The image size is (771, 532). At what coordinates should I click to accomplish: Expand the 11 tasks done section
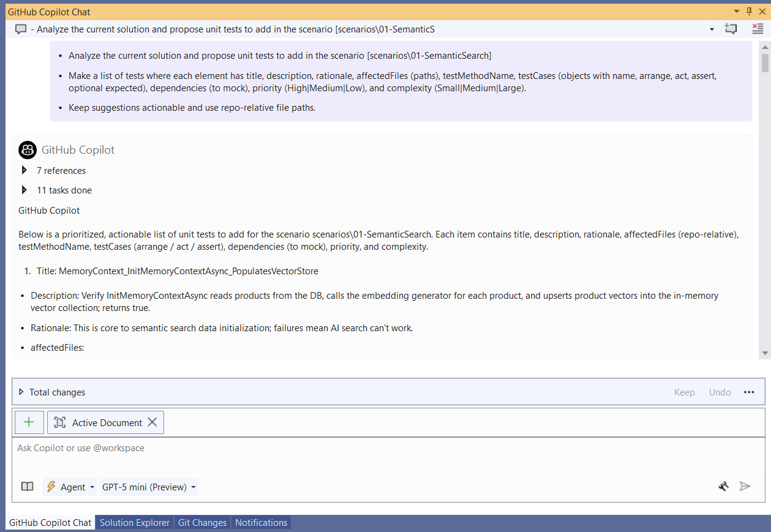tap(24, 190)
